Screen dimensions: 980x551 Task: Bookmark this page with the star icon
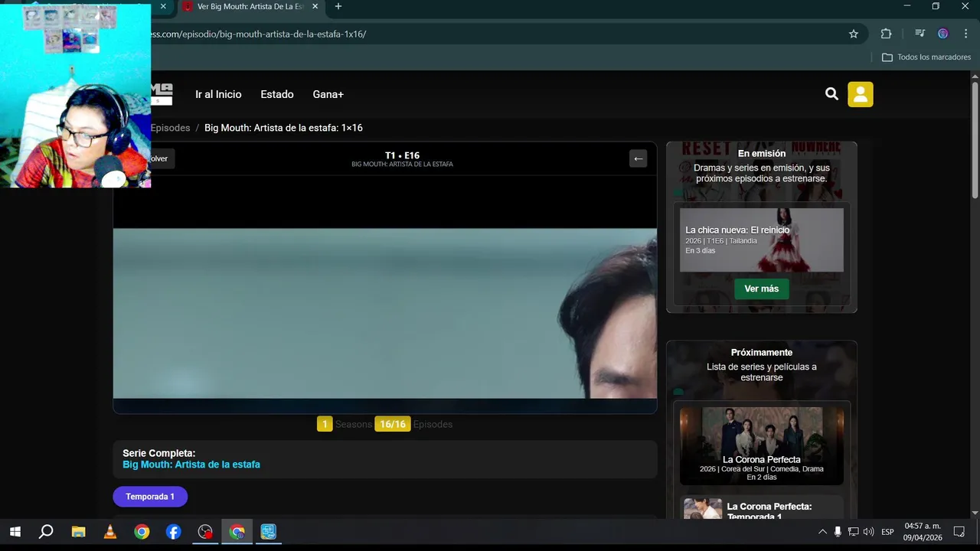(x=854, y=34)
